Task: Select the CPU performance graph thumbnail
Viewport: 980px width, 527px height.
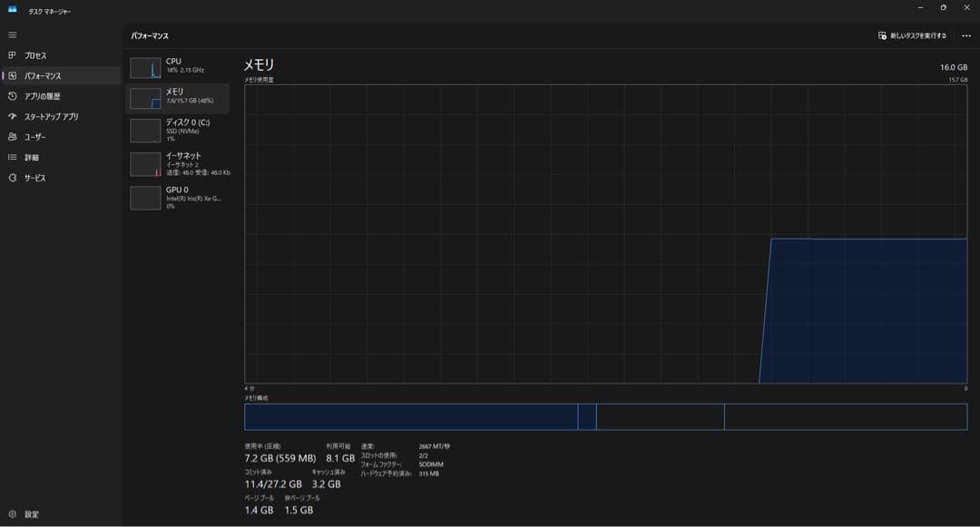Action: tap(145, 68)
